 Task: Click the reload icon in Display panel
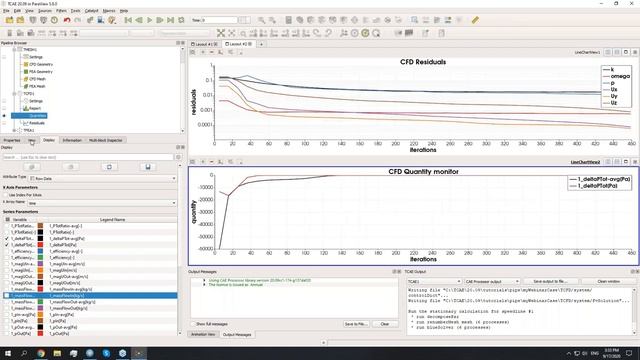109,167
